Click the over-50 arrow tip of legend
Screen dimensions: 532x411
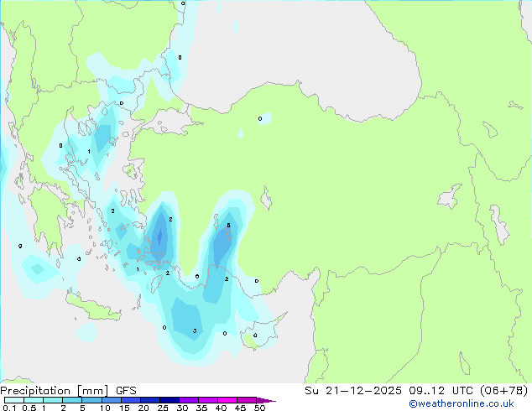(266, 400)
